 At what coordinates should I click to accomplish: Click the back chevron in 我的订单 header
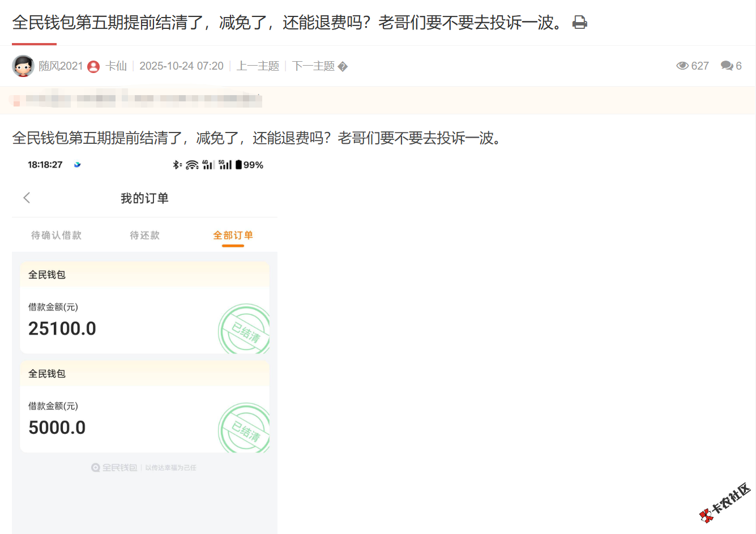[27, 198]
